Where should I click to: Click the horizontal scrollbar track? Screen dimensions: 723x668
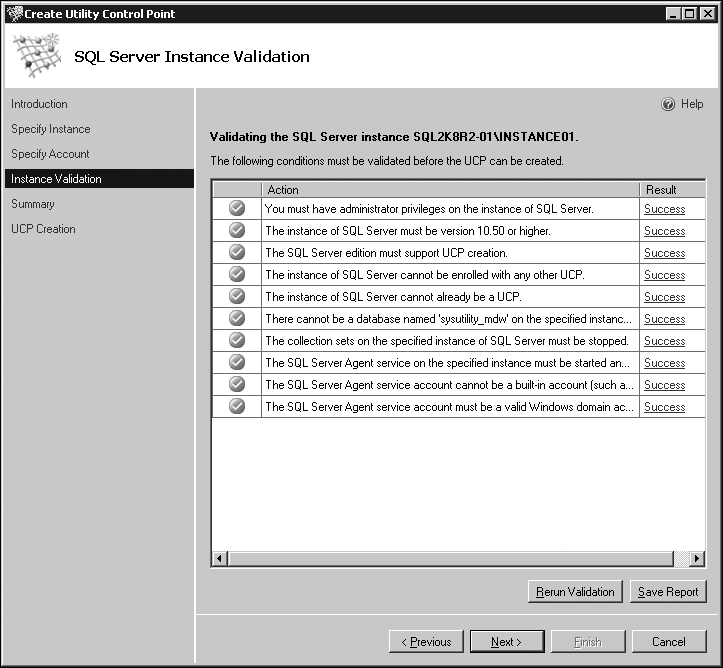point(681,558)
